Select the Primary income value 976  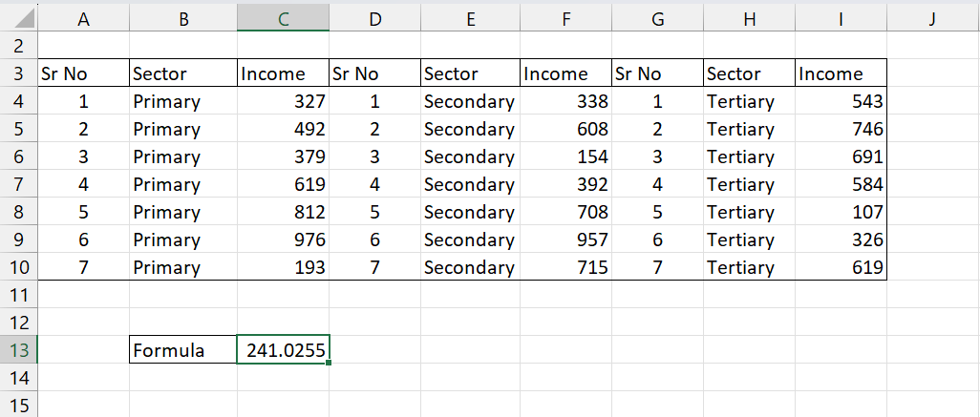click(283, 240)
